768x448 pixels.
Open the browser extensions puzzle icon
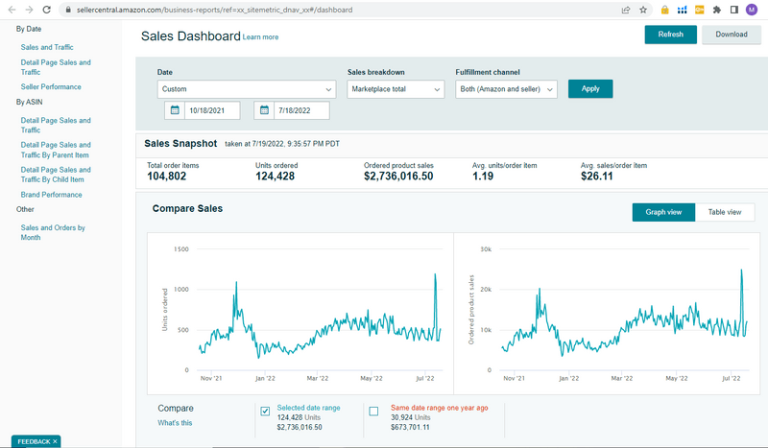click(716, 9)
